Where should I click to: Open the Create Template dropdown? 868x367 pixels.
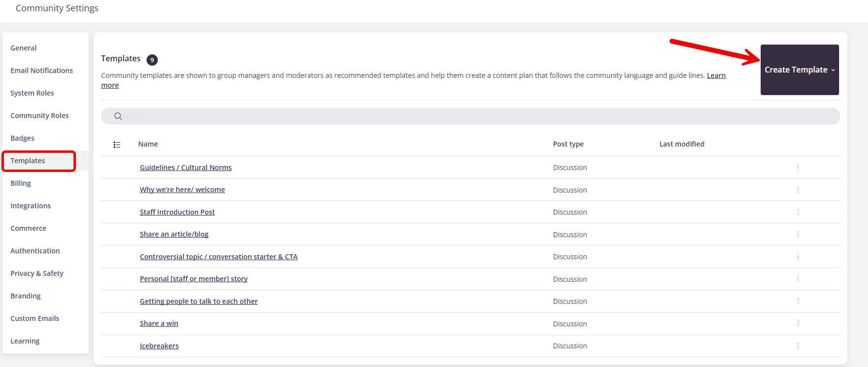coord(799,70)
